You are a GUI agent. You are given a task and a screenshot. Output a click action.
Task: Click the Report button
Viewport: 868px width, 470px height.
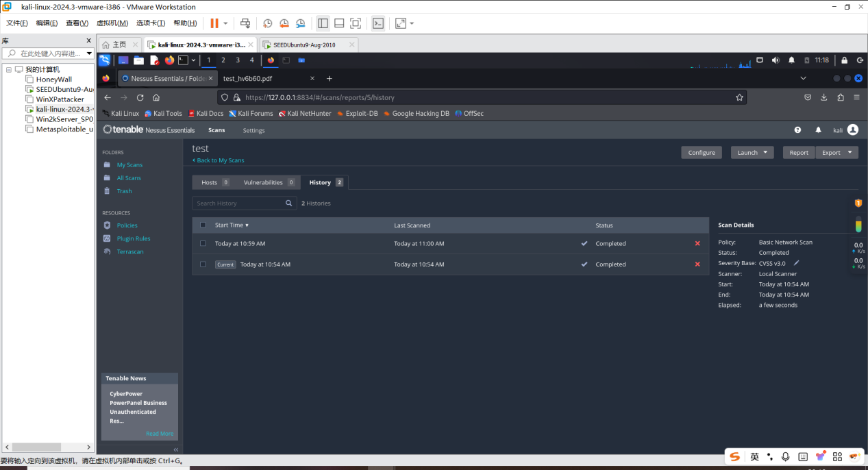(799, 152)
